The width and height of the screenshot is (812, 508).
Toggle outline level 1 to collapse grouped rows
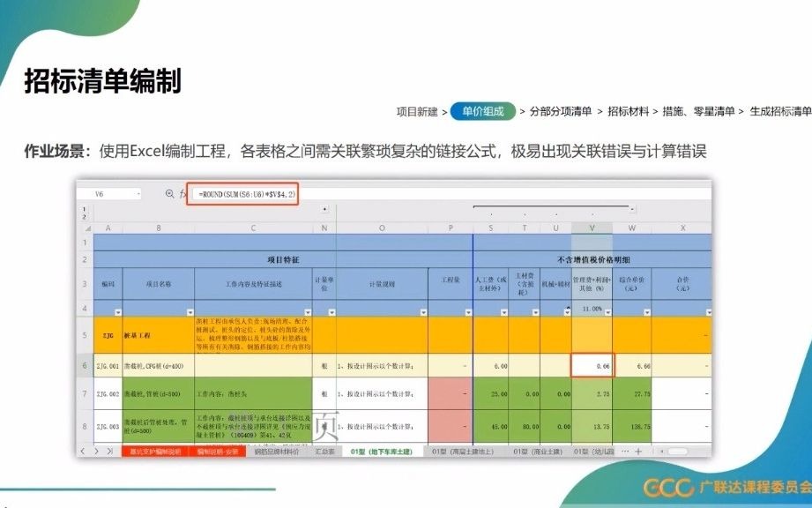84,209
